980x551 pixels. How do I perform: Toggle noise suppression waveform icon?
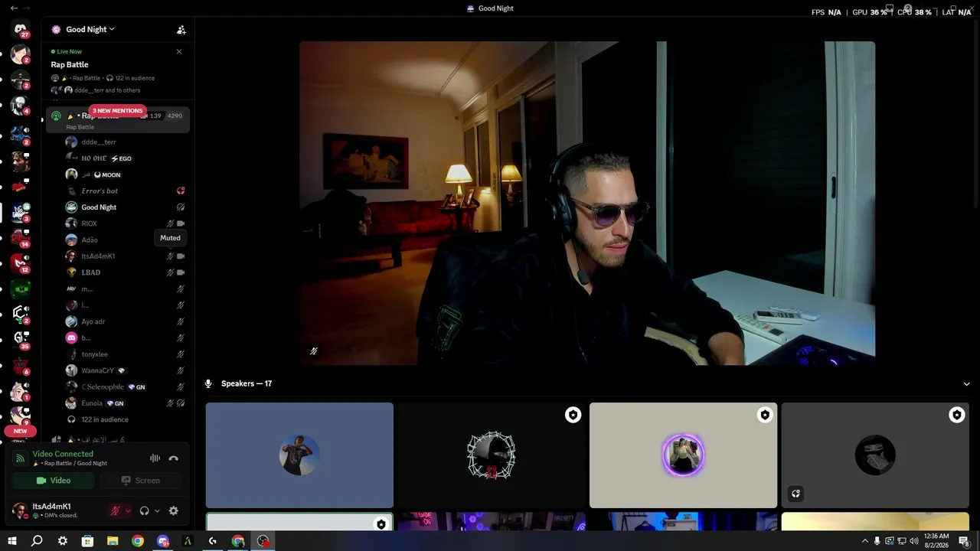click(x=155, y=458)
